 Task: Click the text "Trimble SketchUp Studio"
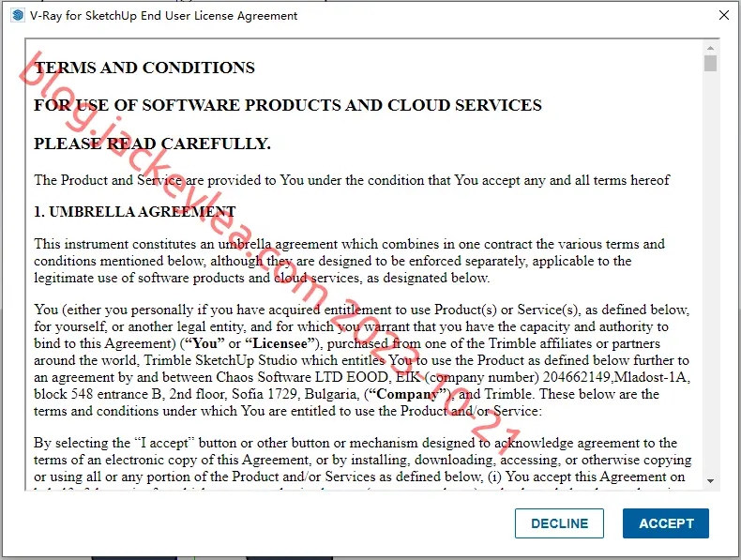click(222, 360)
